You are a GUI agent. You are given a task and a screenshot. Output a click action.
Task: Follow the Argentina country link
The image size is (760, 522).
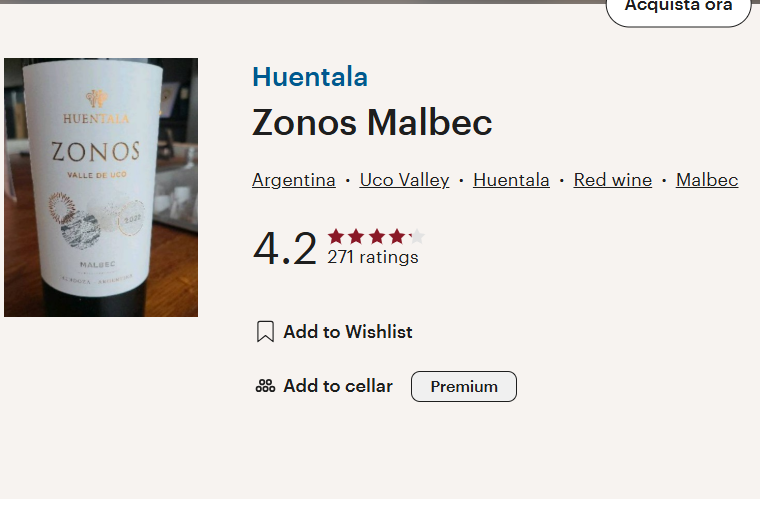tap(294, 180)
